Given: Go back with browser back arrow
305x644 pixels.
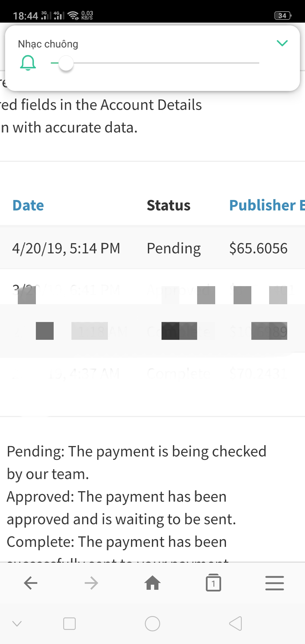Looking at the screenshot, I should (30, 583).
